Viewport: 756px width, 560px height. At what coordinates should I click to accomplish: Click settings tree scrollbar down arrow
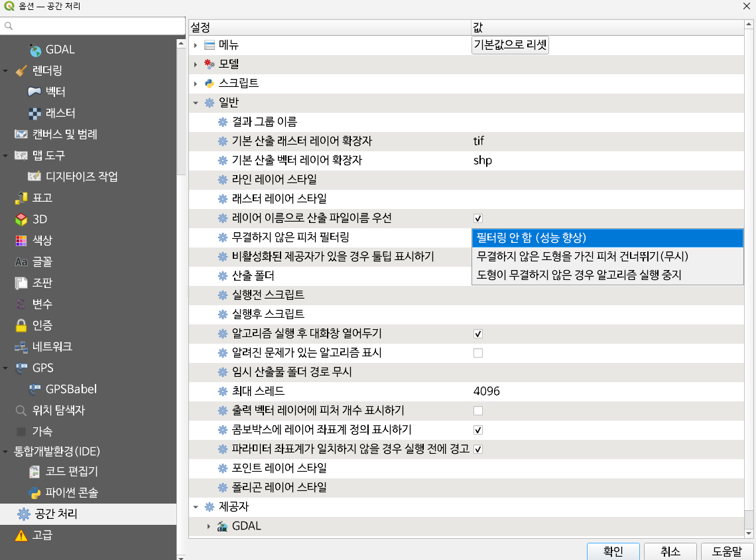[x=749, y=533]
